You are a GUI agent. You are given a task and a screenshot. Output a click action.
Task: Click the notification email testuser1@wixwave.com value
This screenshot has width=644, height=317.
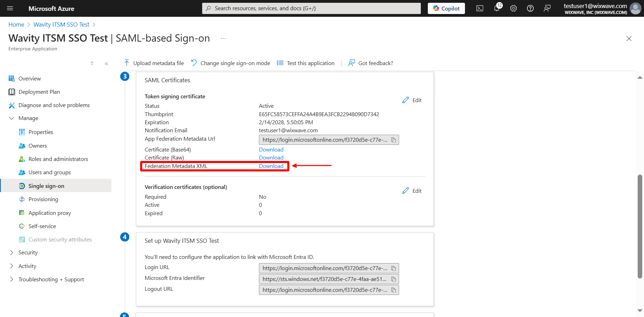(288, 130)
